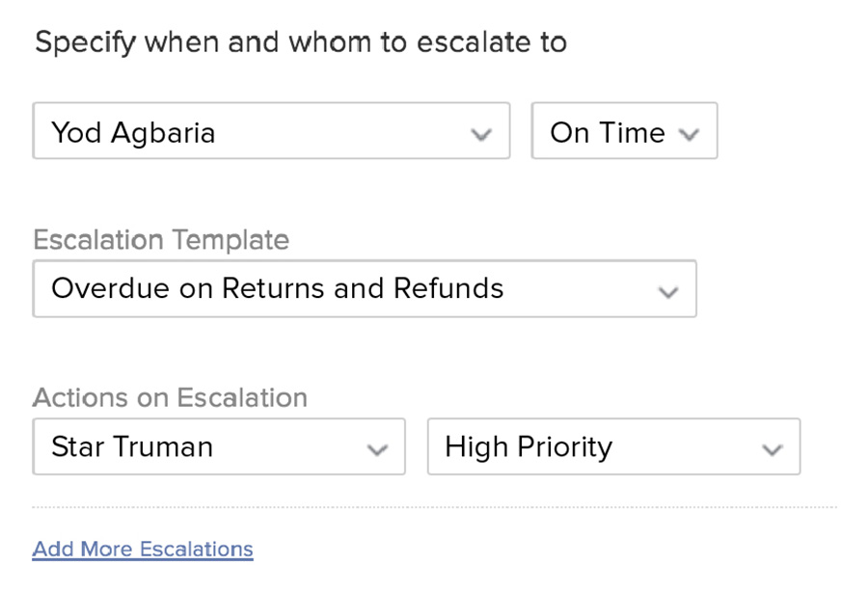
Task: Expand the On Time timing dropdown
Action: pyautogui.click(x=624, y=131)
